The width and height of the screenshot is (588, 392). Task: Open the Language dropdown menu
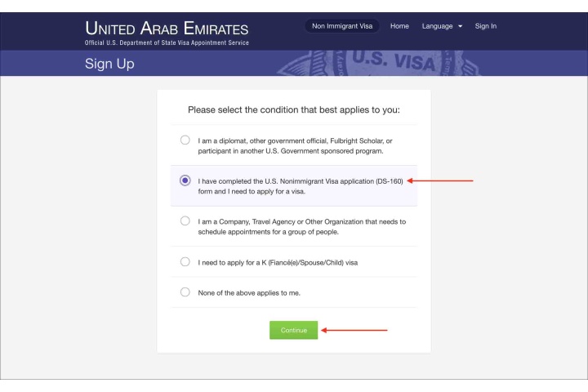[441, 27]
